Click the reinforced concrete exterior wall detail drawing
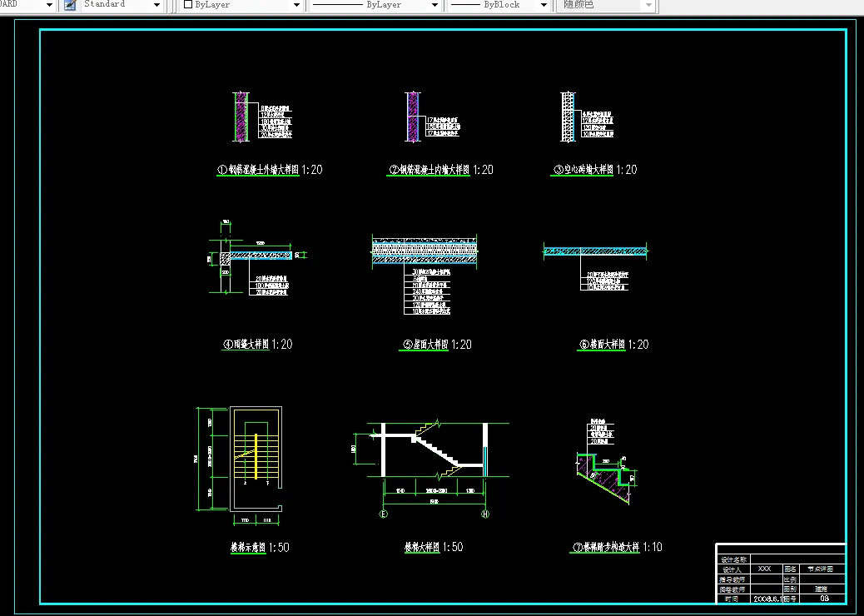Image resolution: width=864 pixels, height=616 pixels. 241,117
